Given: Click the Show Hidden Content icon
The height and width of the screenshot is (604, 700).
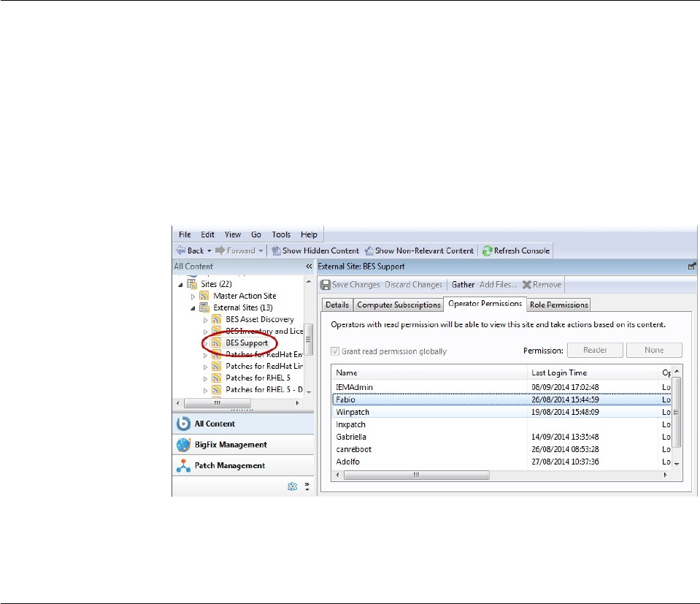Looking at the screenshot, I should coord(277,251).
